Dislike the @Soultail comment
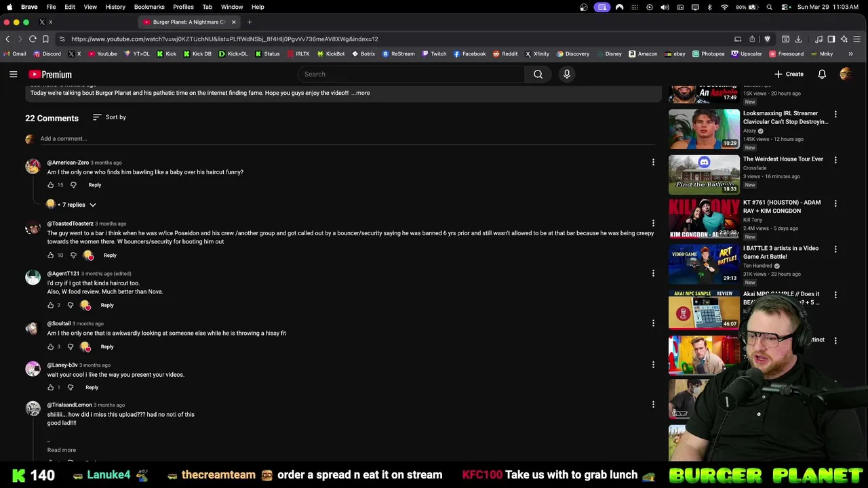868x488 pixels. pos(70,347)
